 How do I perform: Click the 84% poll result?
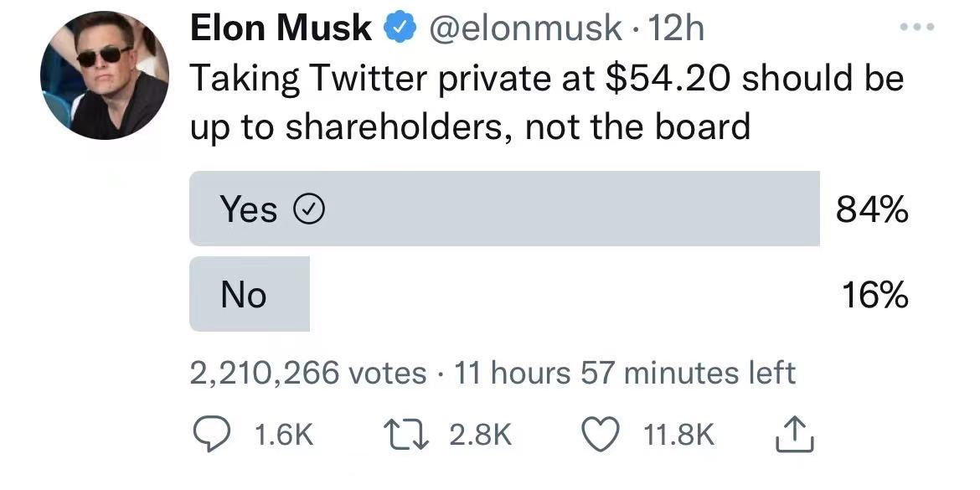pyautogui.click(x=872, y=210)
